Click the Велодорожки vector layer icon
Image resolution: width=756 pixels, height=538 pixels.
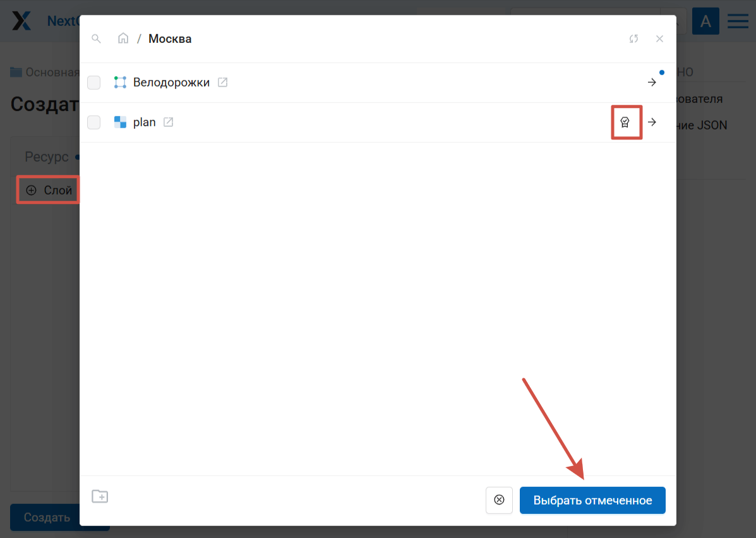coord(120,82)
